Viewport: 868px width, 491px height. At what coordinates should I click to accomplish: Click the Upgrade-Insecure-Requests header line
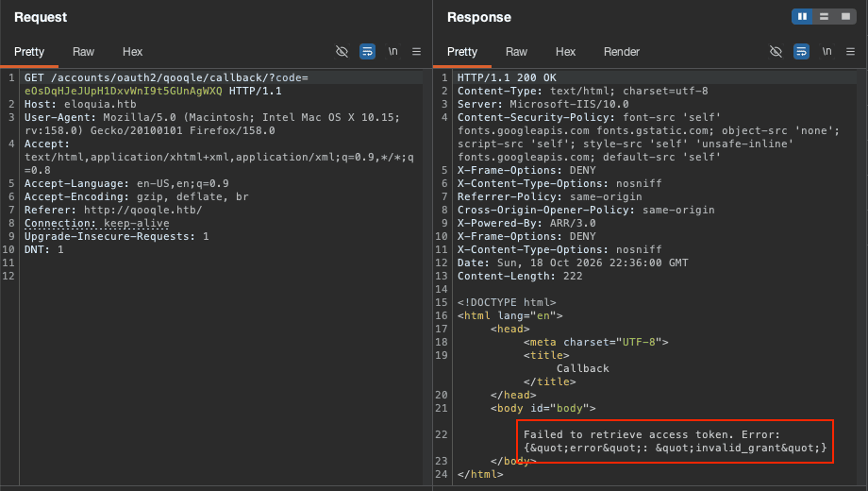(x=117, y=237)
